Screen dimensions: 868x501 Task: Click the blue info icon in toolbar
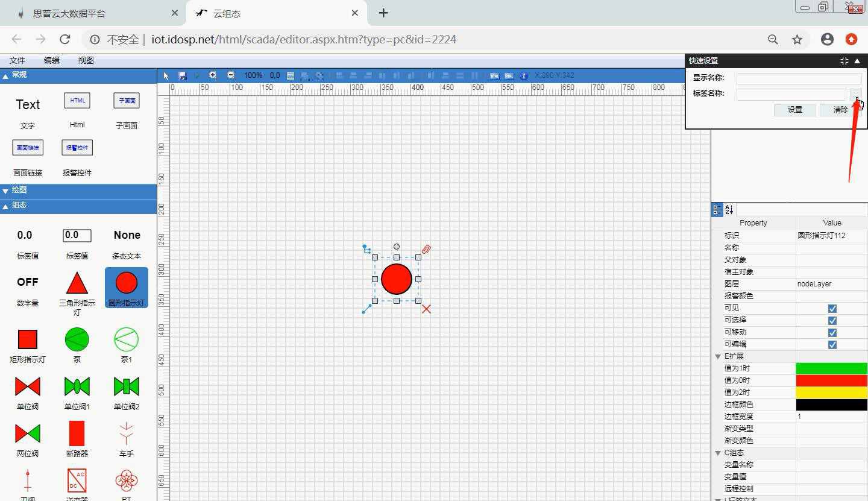(x=523, y=76)
